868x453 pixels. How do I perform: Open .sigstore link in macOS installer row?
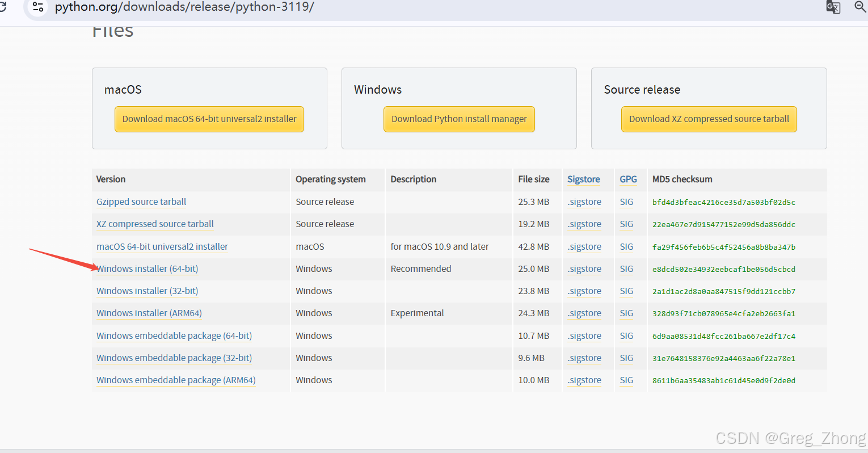click(x=584, y=247)
